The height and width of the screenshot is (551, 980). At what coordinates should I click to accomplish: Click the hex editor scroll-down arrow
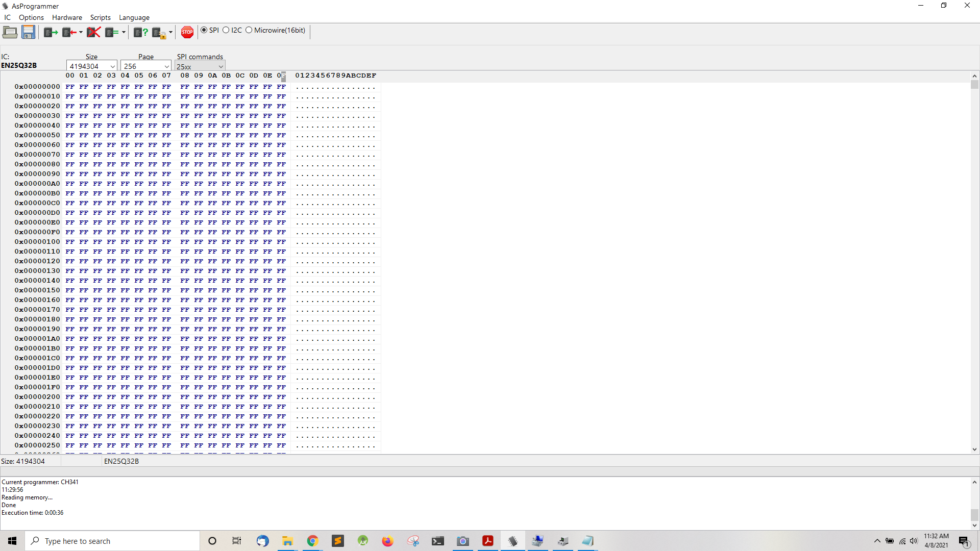coord(974,449)
